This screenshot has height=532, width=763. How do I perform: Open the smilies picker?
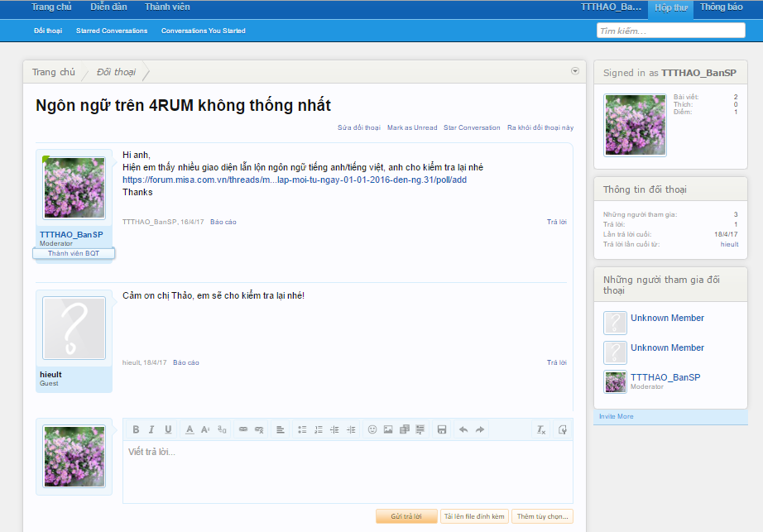372,429
